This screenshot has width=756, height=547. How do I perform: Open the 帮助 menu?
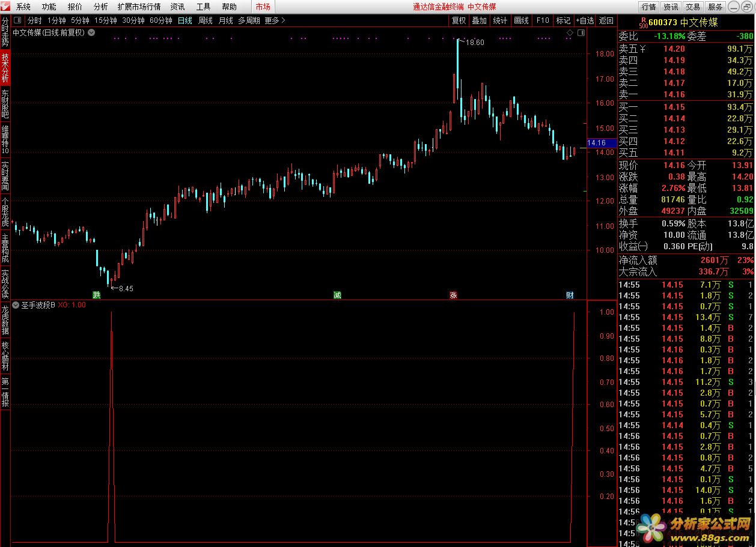pyautogui.click(x=229, y=7)
